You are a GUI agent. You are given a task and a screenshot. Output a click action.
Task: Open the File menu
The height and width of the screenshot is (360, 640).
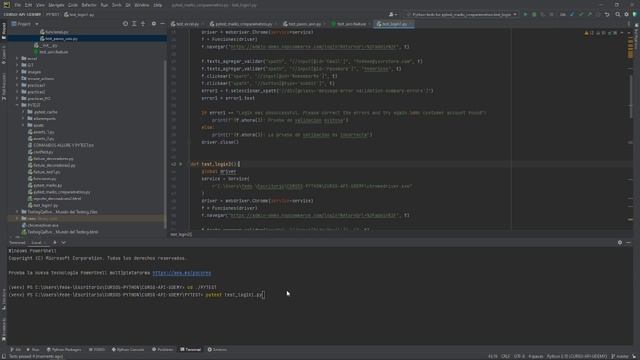(x=18, y=5)
